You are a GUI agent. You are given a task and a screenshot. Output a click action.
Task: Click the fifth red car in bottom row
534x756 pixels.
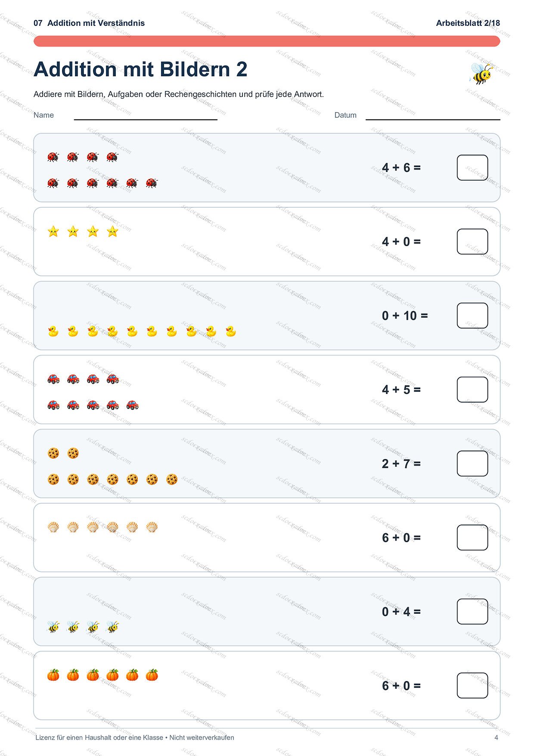coord(132,405)
